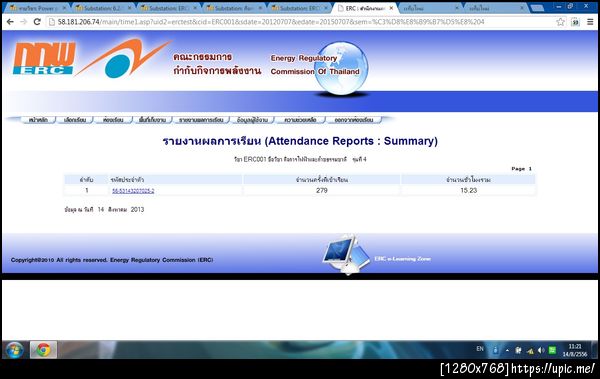Reload the page with the refresh icon

click(37, 22)
